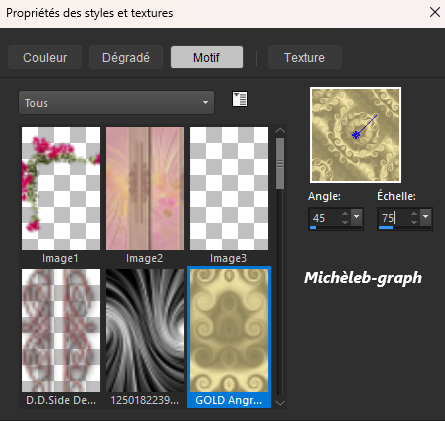
Task: Choose the empty Image3 pattern thumbnail
Action: click(x=229, y=188)
